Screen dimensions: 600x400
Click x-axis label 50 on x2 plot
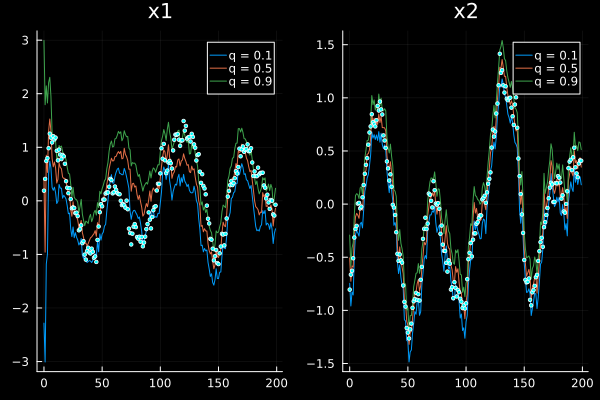[408, 383]
